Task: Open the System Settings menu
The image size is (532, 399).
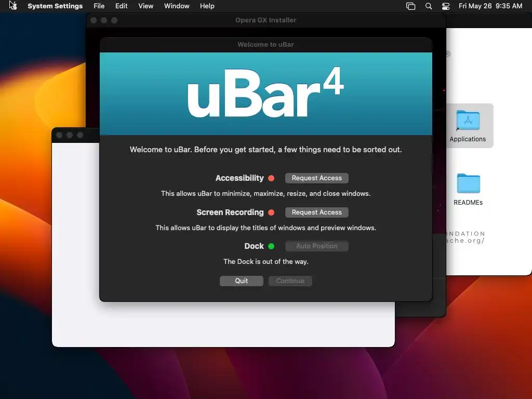Action: pos(55,6)
